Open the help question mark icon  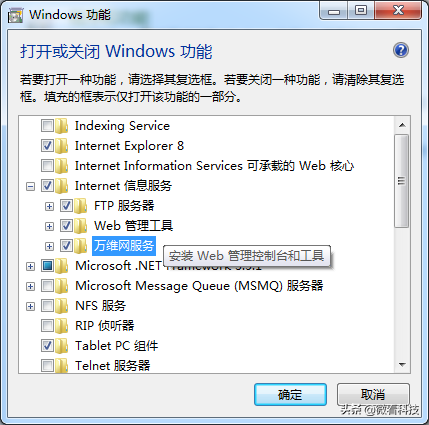(401, 50)
